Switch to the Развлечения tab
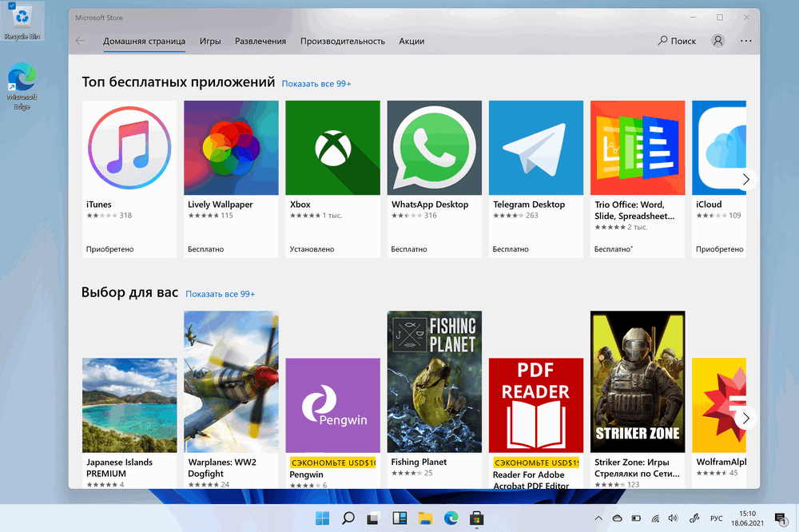This screenshot has width=799, height=532. (x=260, y=42)
